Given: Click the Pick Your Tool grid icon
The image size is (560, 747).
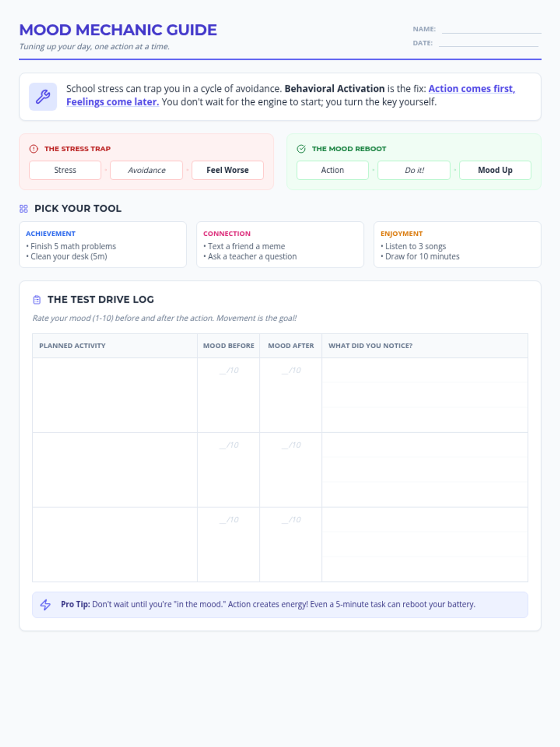Looking at the screenshot, I should (24, 209).
